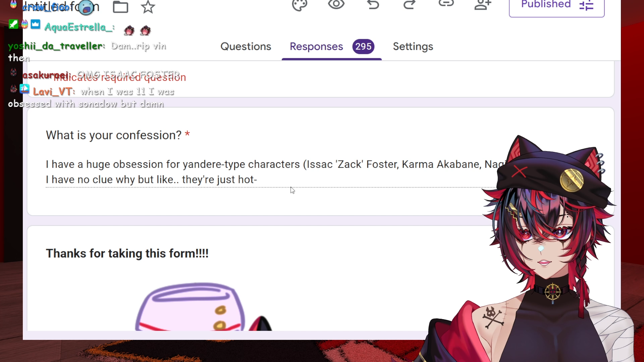This screenshot has width=644, height=362.
Task: Click the undo arrow icon
Action: click(x=373, y=4)
